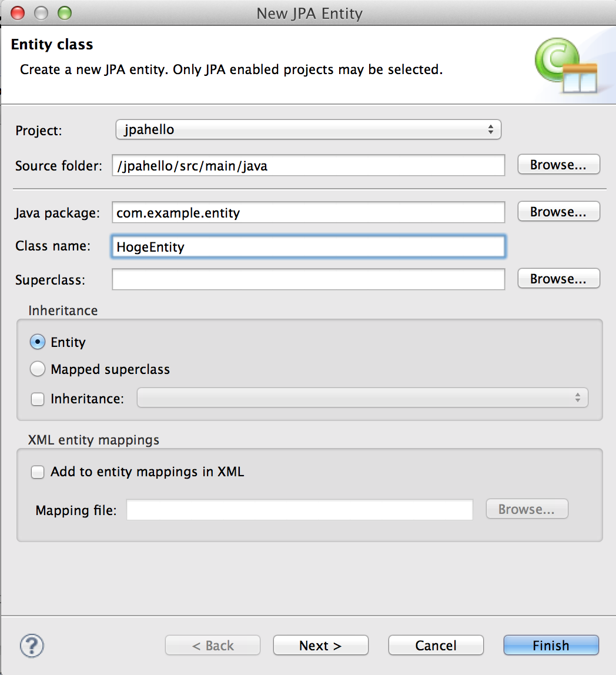Viewport: 616px width, 675px height.
Task: Click the gray minimize window button
Action: (41, 13)
